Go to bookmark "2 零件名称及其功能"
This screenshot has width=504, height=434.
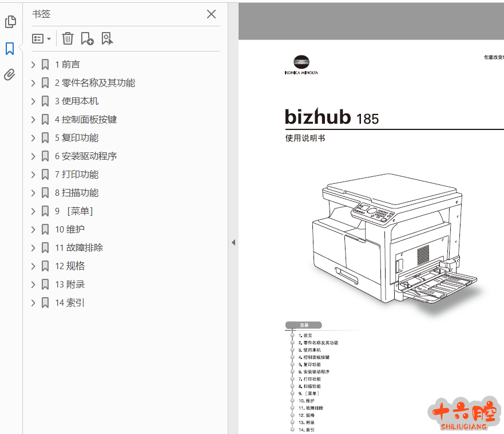tap(94, 83)
